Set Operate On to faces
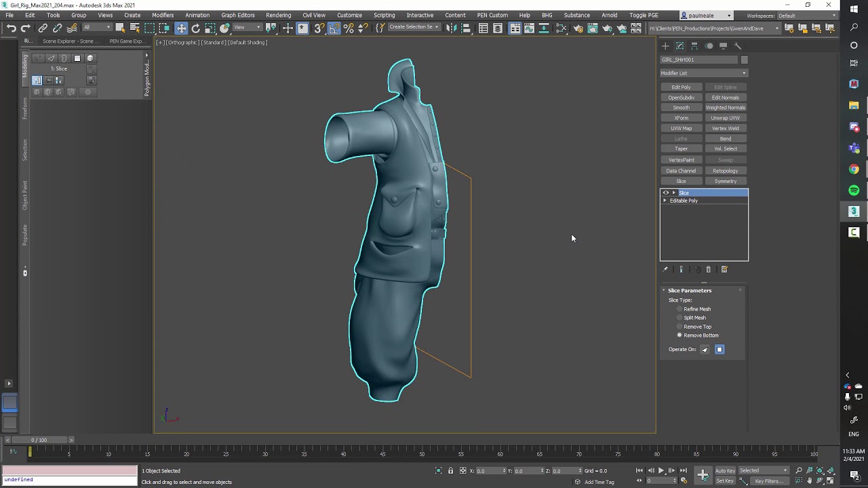This screenshot has height=488, width=868. pos(705,350)
